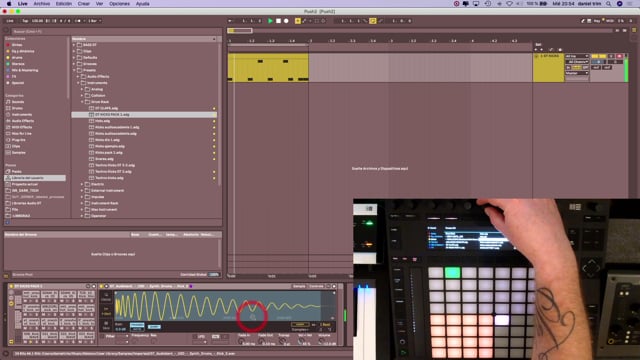Viewport: 640px width, 360px height.
Task: Open the Ver menu
Action: [99, 4]
